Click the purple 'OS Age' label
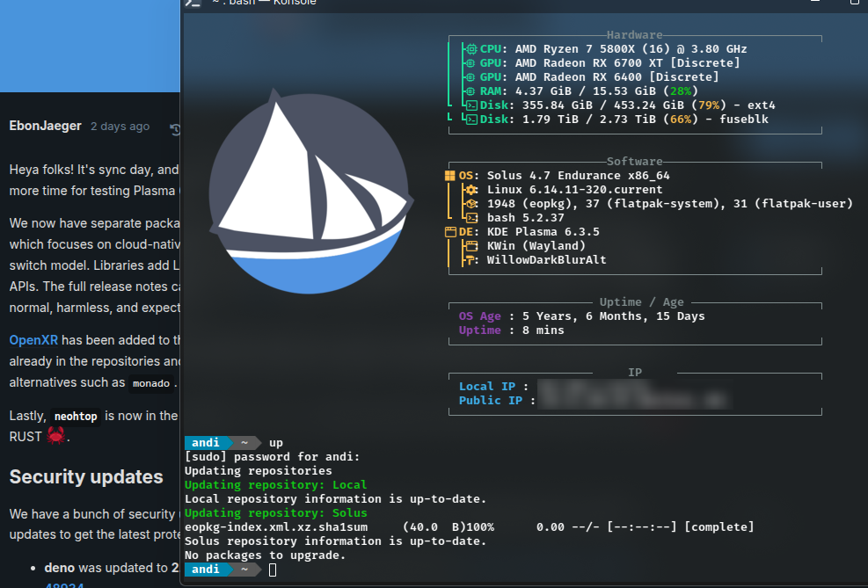 click(480, 316)
